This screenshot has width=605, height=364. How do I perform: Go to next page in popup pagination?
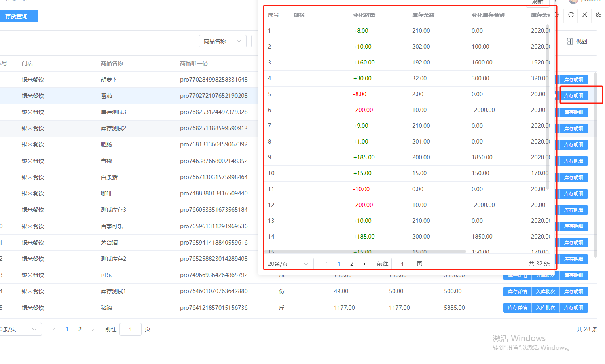364,264
